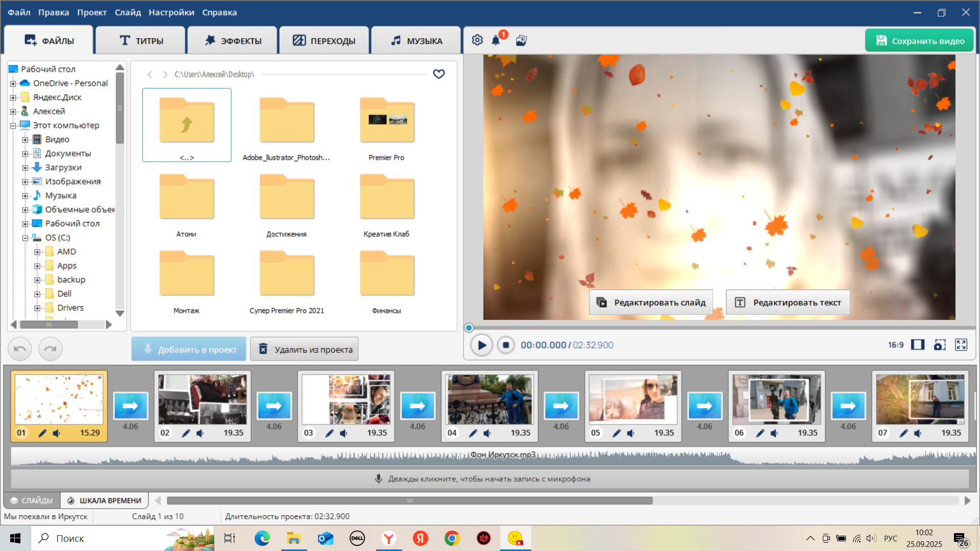This screenshot has height=551, width=980.
Task: Click the notifications bell icon
Action: tap(496, 40)
